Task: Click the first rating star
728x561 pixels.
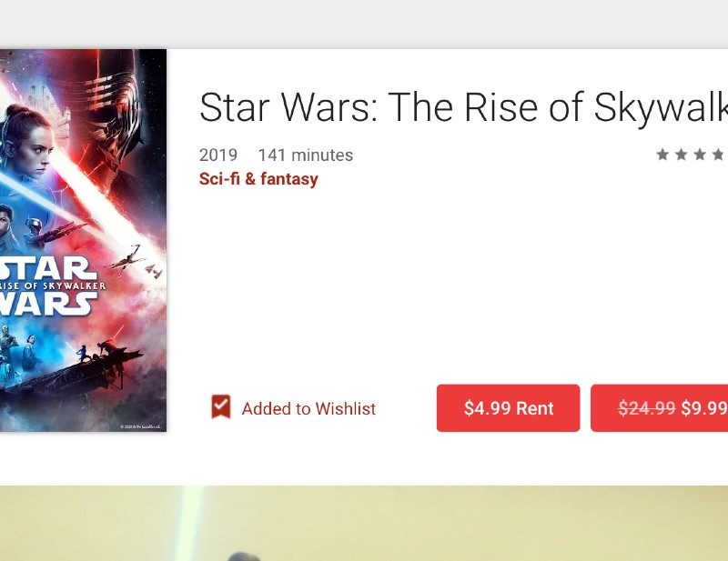Action: pos(662,155)
